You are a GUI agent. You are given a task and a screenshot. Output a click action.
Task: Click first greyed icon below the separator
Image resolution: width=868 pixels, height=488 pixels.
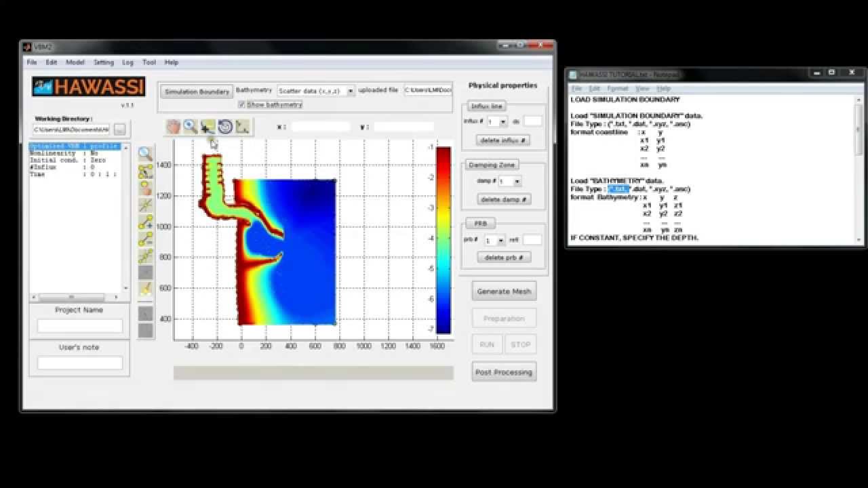point(146,314)
